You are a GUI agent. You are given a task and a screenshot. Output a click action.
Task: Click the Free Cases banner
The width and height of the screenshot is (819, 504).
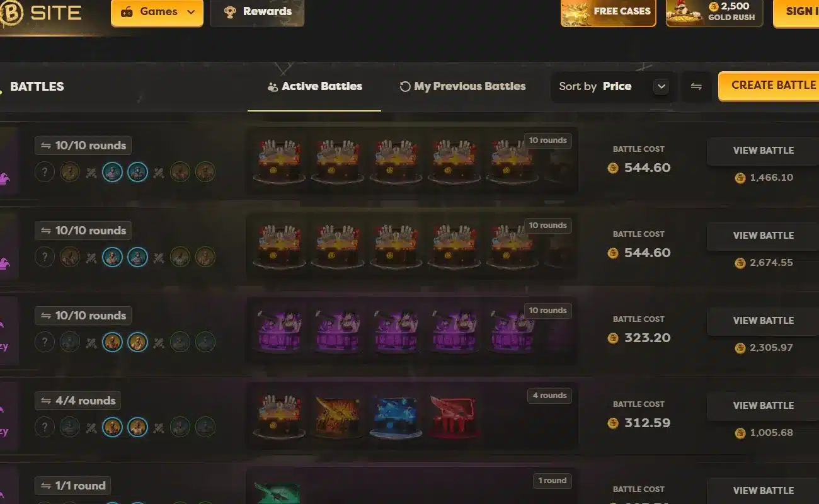click(x=608, y=12)
